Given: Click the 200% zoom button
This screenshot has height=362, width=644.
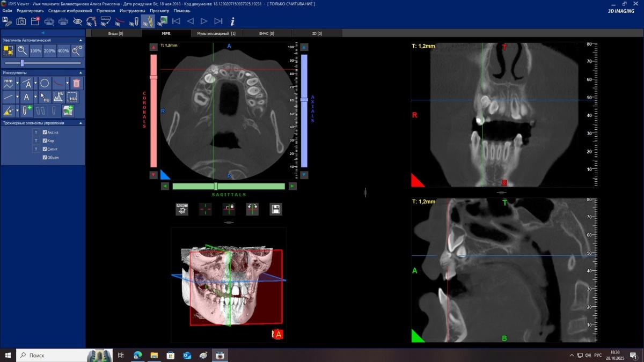Looking at the screenshot, I should (x=49, y=51).
